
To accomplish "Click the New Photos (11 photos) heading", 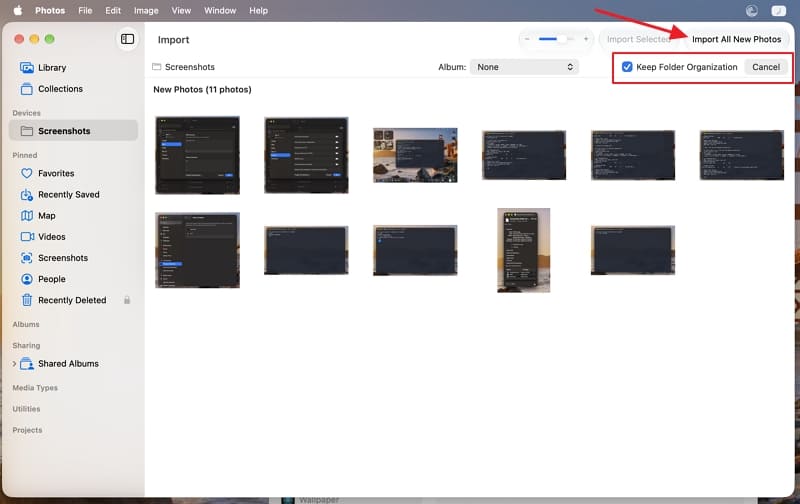I will 202,89.
